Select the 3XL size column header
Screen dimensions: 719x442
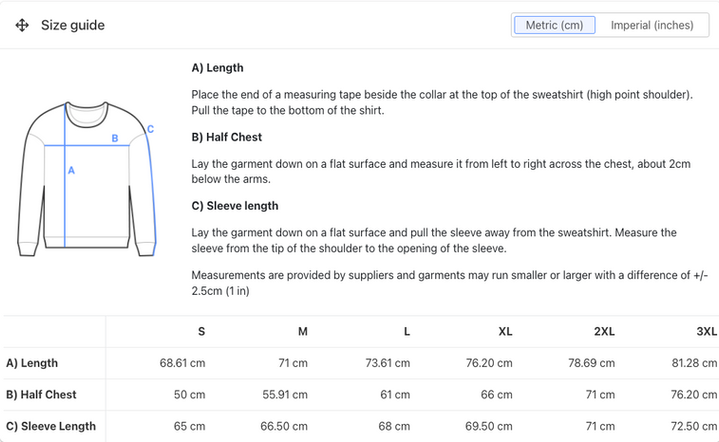point(707,332)
